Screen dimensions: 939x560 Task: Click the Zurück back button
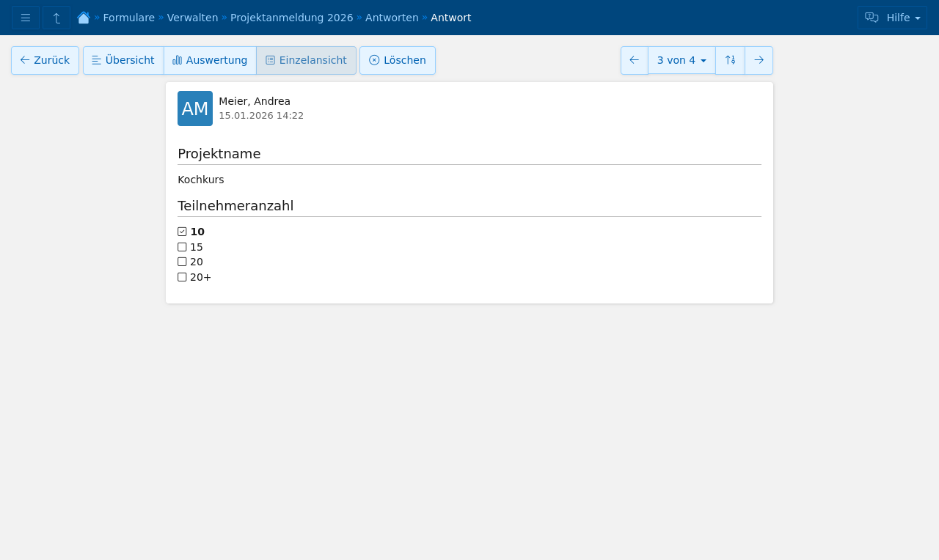click(x=45, y=60)
